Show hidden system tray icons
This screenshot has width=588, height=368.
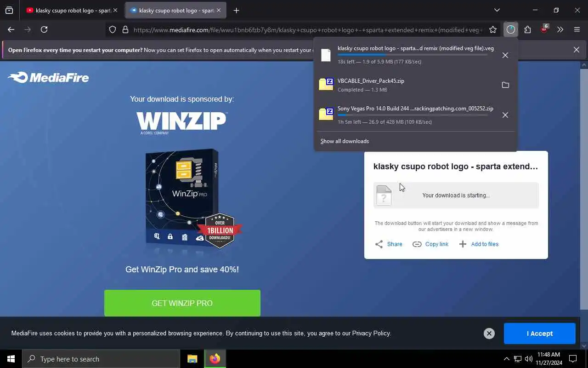507,359
